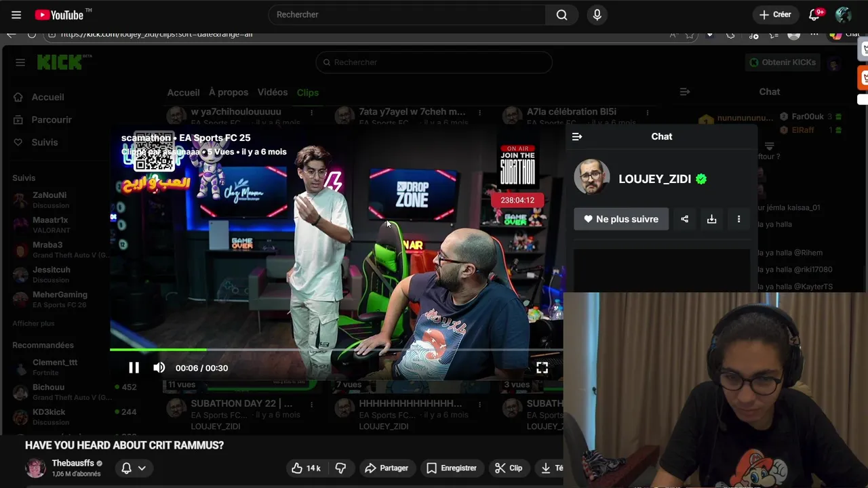The height and width of the screenshot is (488, 868).
Task: Focus the Kick Rechercher search field
Action: (x=433, y=62)
